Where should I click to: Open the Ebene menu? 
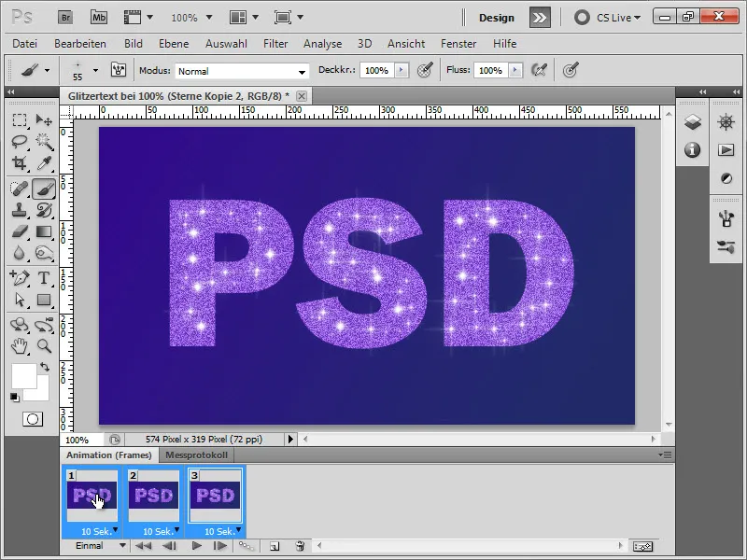(x=174, y=44)
